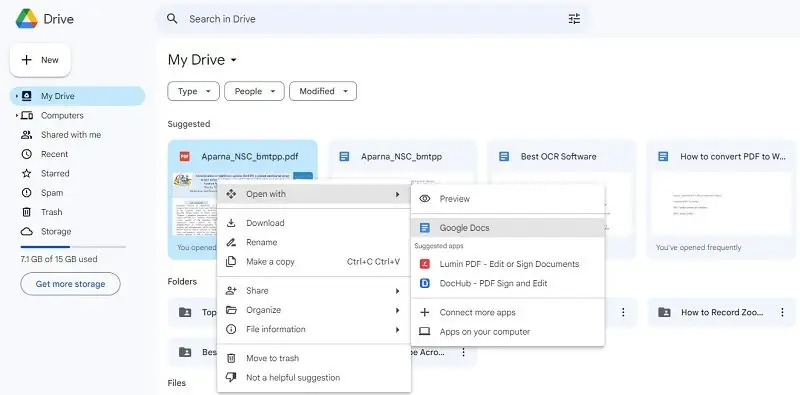Click the Search in Drive field
The height and width of the screenshot is (395, 800).
point(373,19)
